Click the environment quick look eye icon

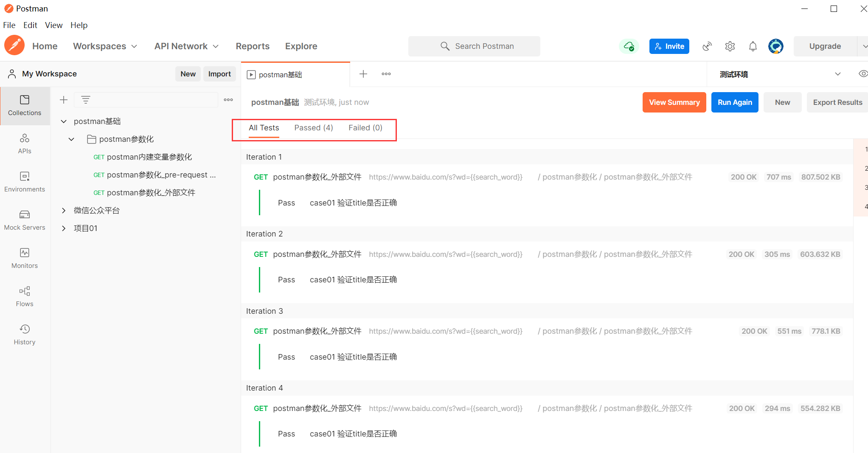tap(862, 74)
